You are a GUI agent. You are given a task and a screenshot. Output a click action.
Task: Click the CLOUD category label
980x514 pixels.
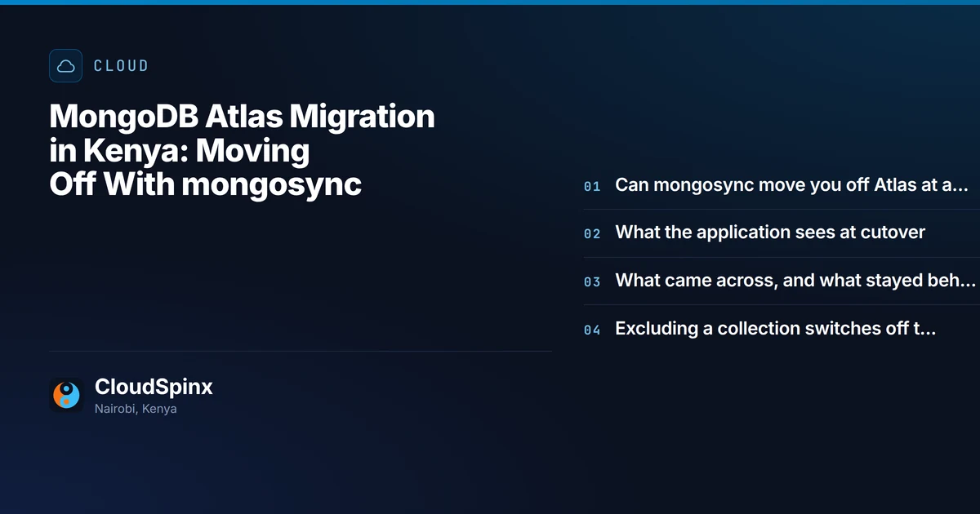pos(121,66)
